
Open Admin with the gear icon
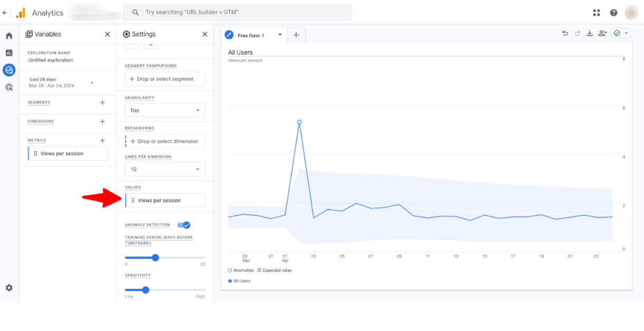coord(8,288)
